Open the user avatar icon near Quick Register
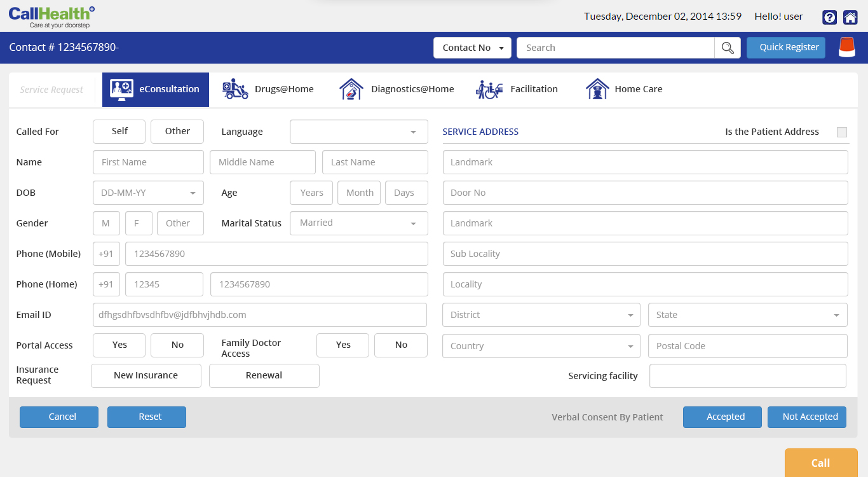 click(846, 46)
